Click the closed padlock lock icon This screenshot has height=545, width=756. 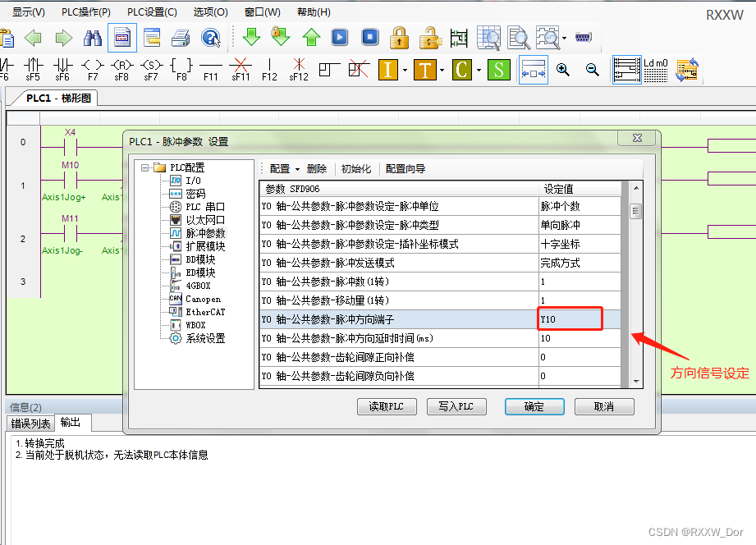[x=399, y=37]
